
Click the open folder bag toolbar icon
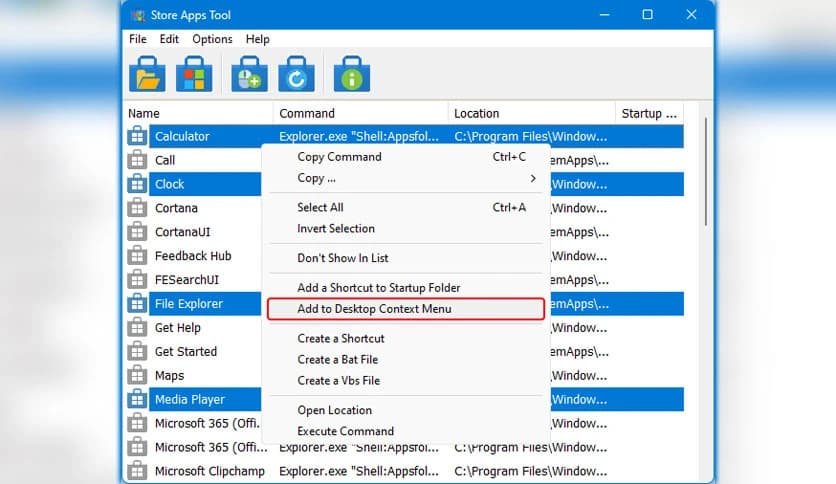click(147, 74)
